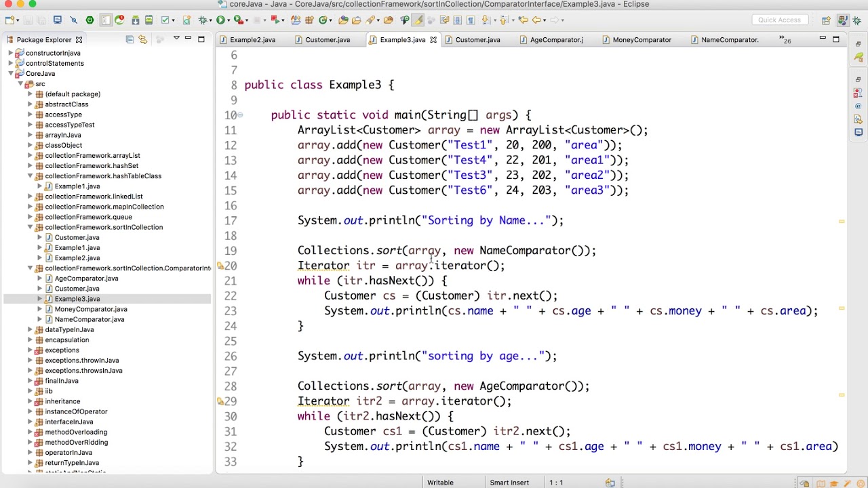Screen dimensions: 868x488
Task: Click the Debug bug icon in toolbar
Action: pyautogui.click(x=203, y=20)
